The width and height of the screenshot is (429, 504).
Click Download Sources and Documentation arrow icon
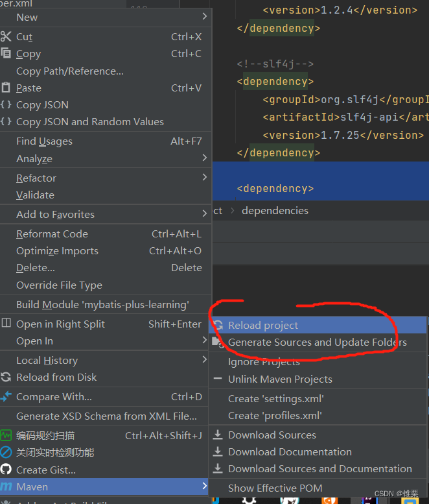click(218, 468)
